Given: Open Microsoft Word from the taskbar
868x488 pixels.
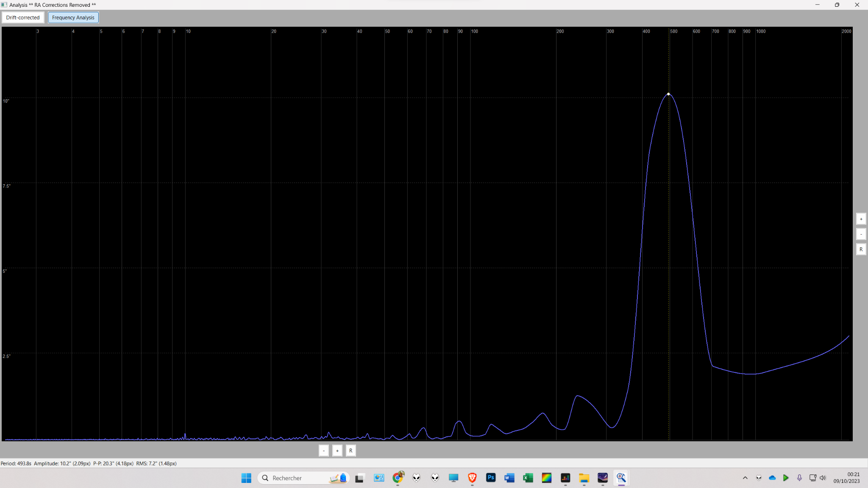Looking at the screenshot, I should coord(509,478).
